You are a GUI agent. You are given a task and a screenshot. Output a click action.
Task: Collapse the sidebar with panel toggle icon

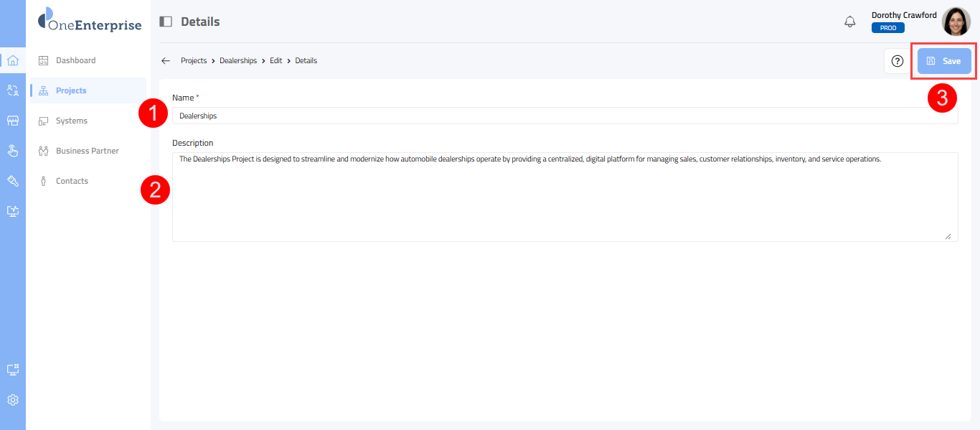pyautogui.click(x=166, y=22)
